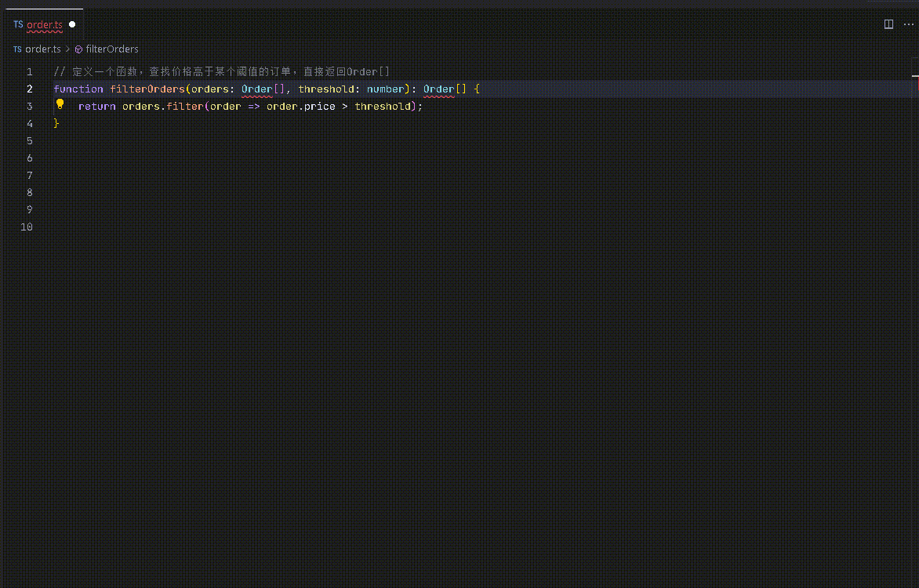Viewport: 919px width, 588px height.
Task: Select the order.ts editor tab
Action: pos(44,25)
